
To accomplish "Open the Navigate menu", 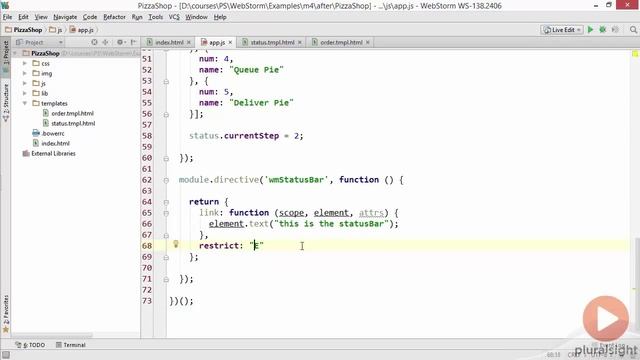I will pyautogui.click(x=65, y=17).
